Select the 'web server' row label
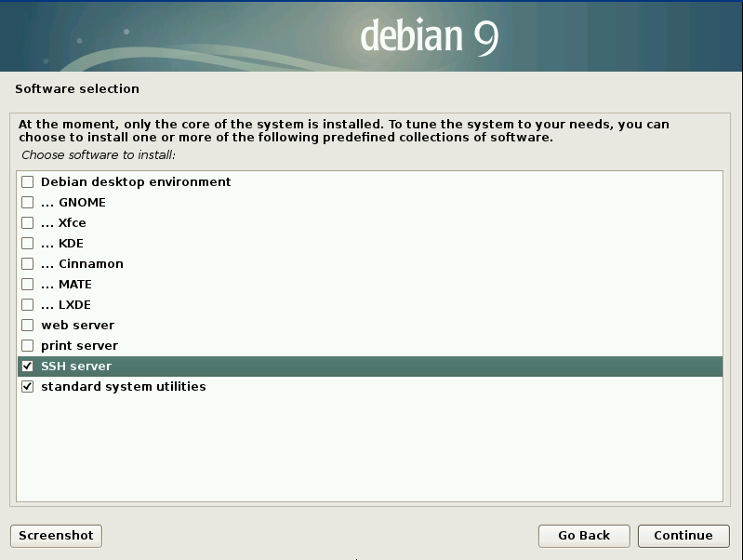Screen dimensions: 743x560 click(77, 326)
